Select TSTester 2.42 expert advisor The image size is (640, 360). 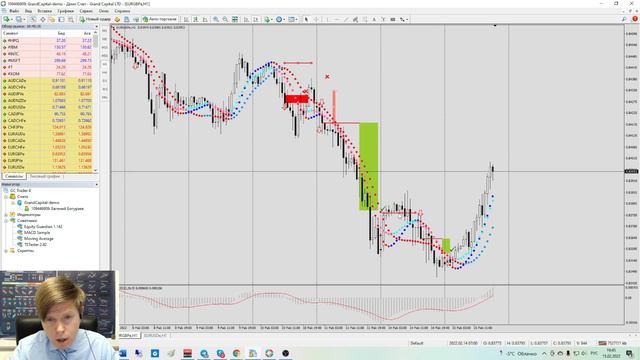35,244
